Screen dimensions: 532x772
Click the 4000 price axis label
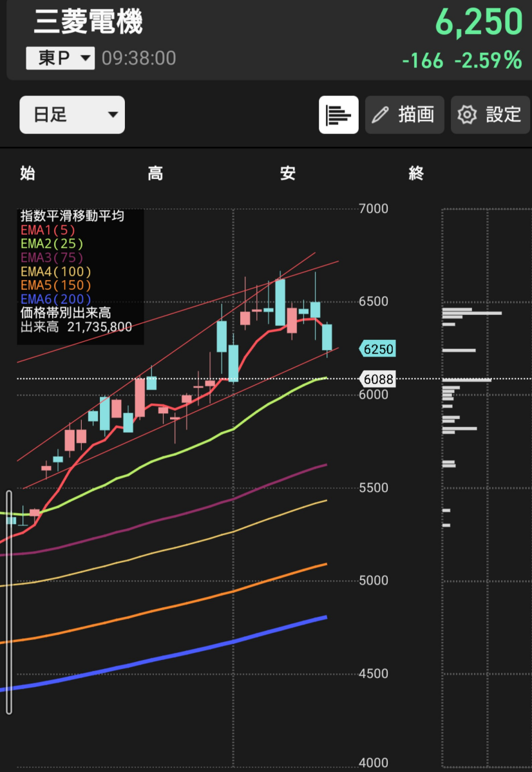pos(374,762)
